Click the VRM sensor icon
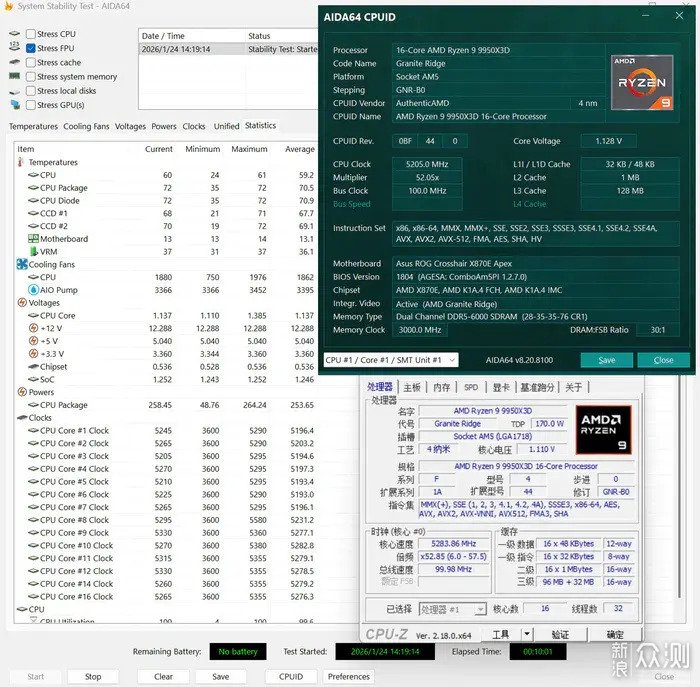The width and height of the screenshot is (700, 687). pos(33,251)
